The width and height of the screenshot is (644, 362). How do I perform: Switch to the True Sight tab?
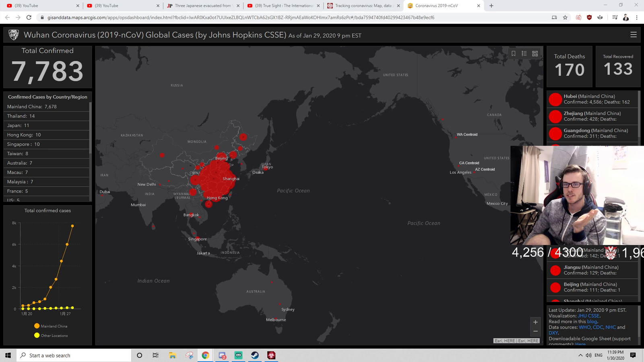[284, 6]
